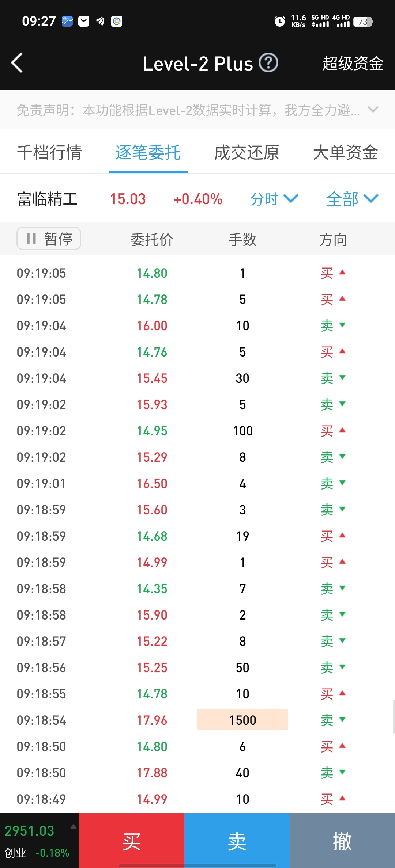Switch to 千档行情 tab
The width and height of the screenshot is (395, 868).
tap(49, 152)
